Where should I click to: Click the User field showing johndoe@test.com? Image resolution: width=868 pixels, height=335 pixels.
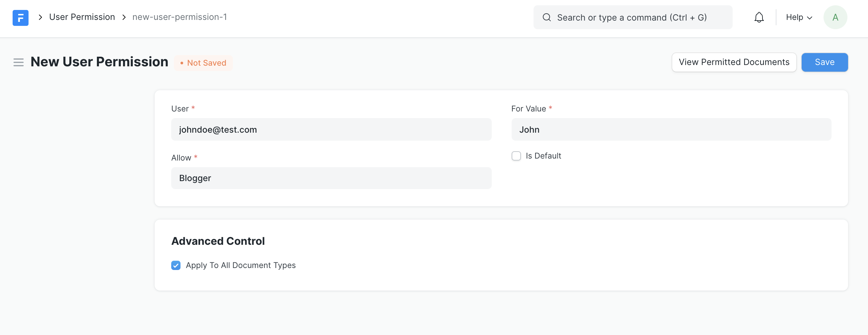[x=331, y=129]
